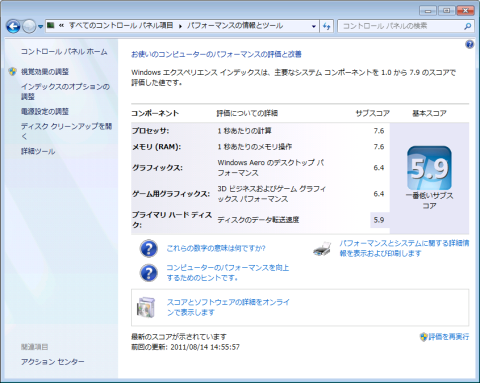Close the window with the red X
The height and width of the screenshot is (383, 480).
point(465,11)
